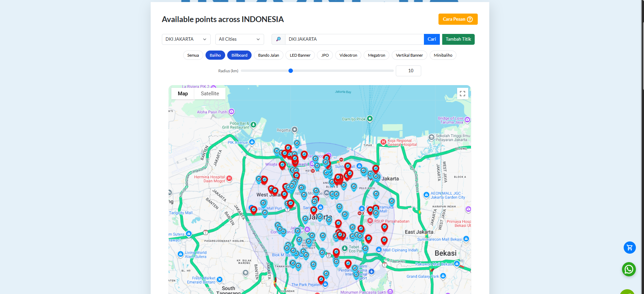
Task: Click the Dam Ijo Priok marker
Action: (x=370, y=119)
